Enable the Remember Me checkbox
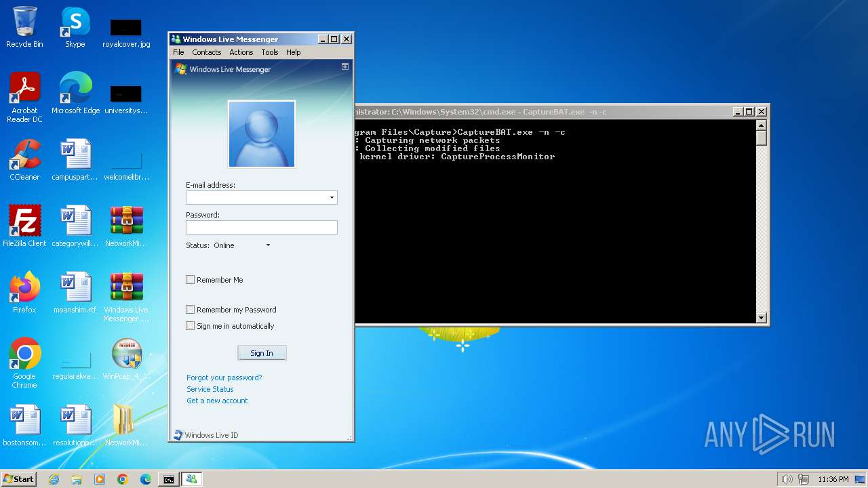Screen dimensions: 868x488 coord(191,280)
